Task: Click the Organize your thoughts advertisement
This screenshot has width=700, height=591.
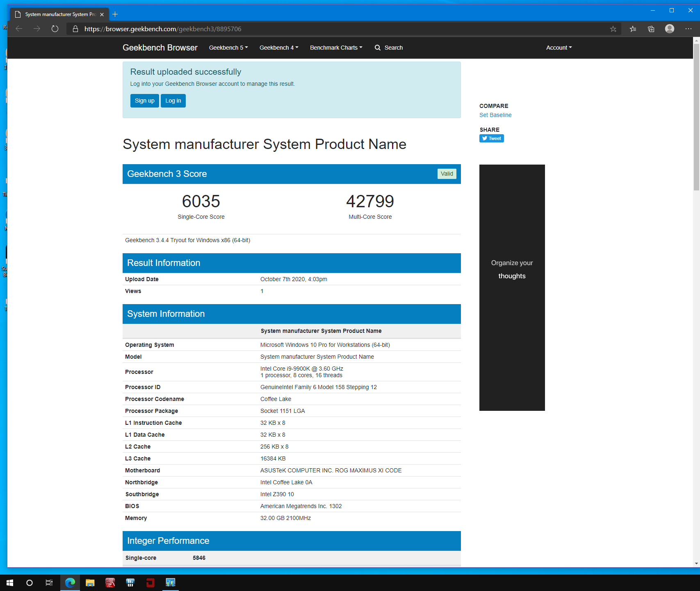Action: [512, 288]
